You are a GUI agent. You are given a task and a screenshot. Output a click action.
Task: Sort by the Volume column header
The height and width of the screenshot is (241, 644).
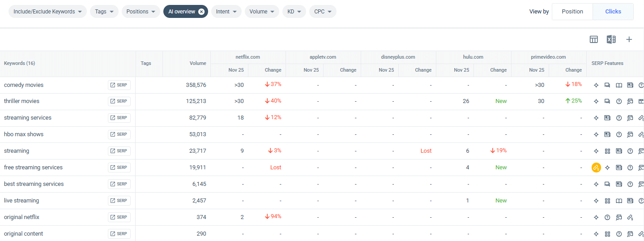[x=197, y=63]
